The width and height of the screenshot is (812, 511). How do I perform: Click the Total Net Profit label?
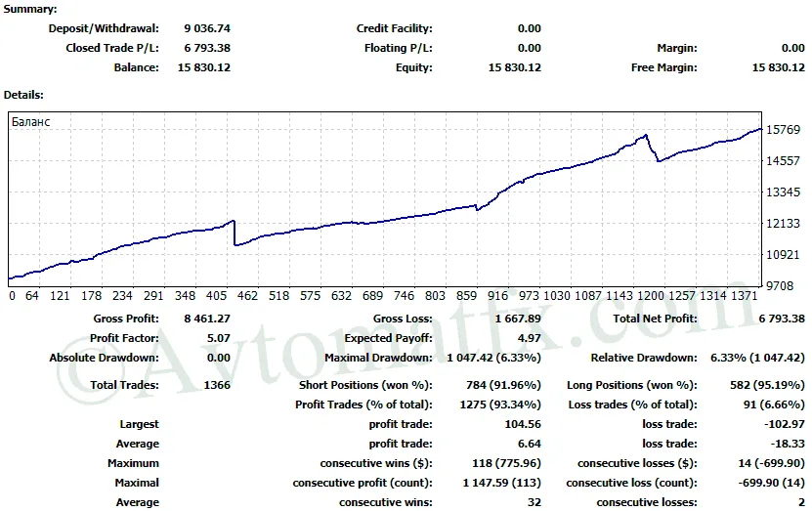coord(655,319)
